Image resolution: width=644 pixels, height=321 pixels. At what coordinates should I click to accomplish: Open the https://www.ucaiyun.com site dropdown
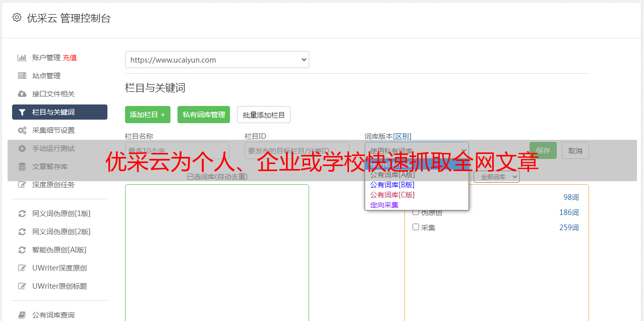click(217, 60)
